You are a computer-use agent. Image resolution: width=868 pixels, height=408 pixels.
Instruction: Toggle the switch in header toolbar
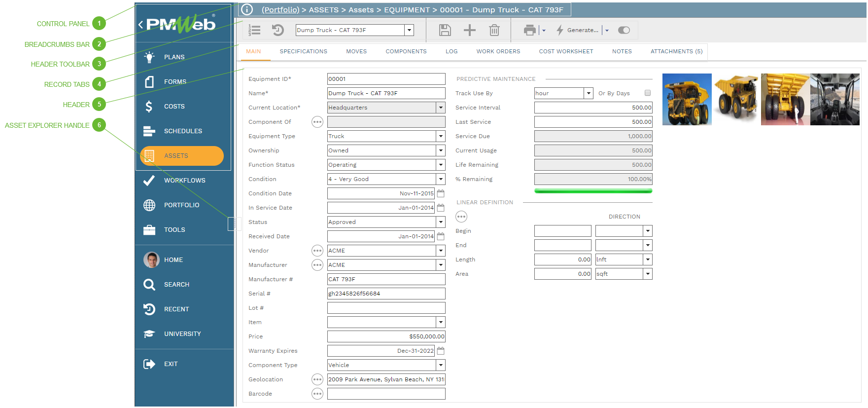pos(624,30)
